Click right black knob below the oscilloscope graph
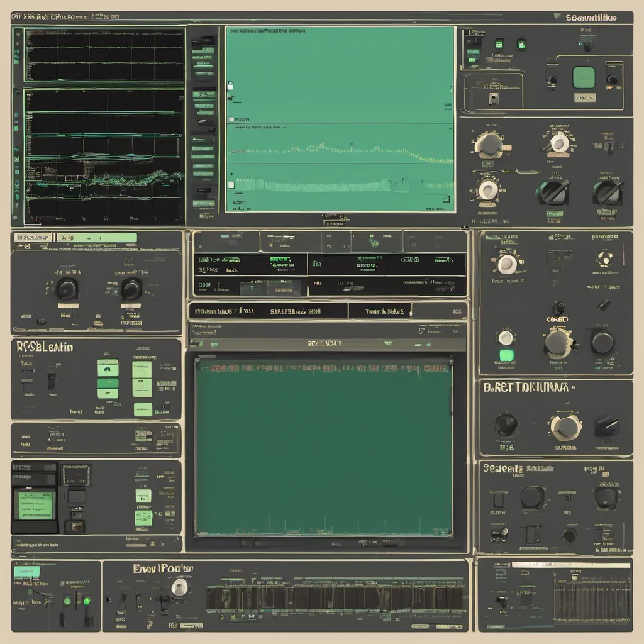The height and width of the screenshot is (644, 644). click(131, 289)
